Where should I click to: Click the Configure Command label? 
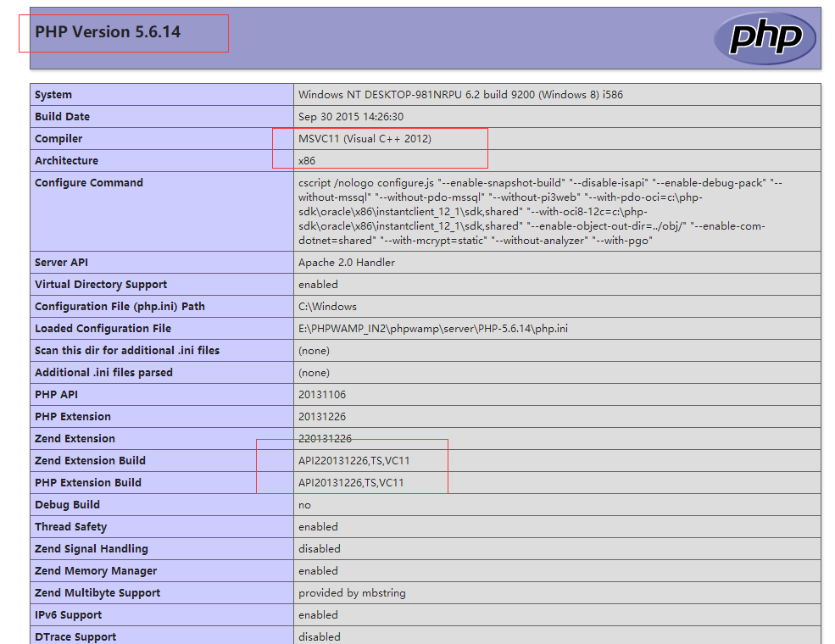coord(89,182)
